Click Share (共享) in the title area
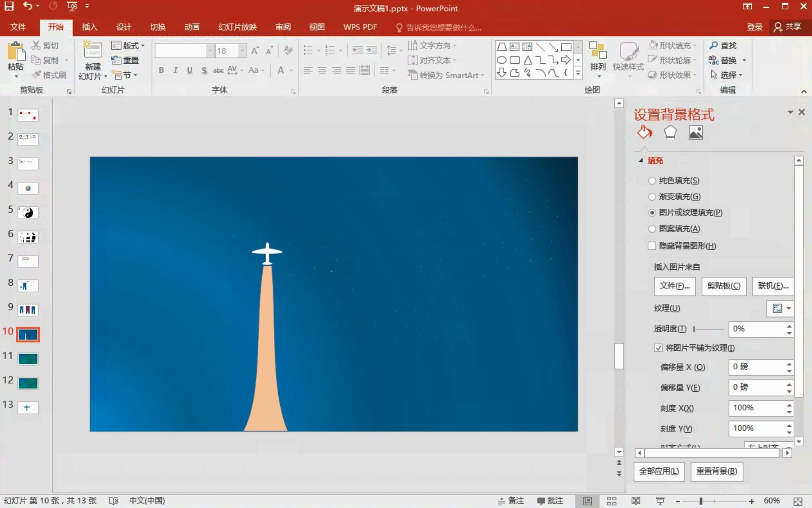 788,27
